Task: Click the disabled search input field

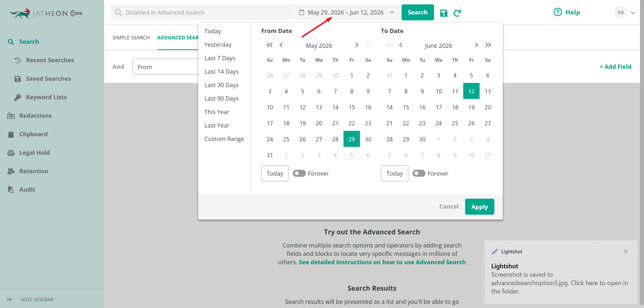Action: point(202,12)
